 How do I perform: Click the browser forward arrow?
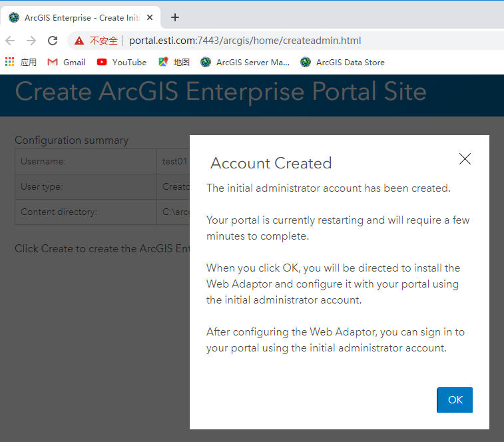coord(31,41)
